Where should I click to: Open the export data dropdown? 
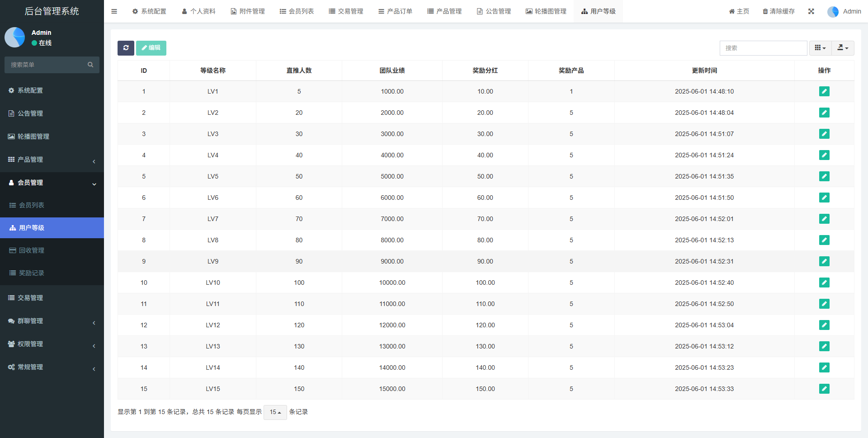coord(842,48)
